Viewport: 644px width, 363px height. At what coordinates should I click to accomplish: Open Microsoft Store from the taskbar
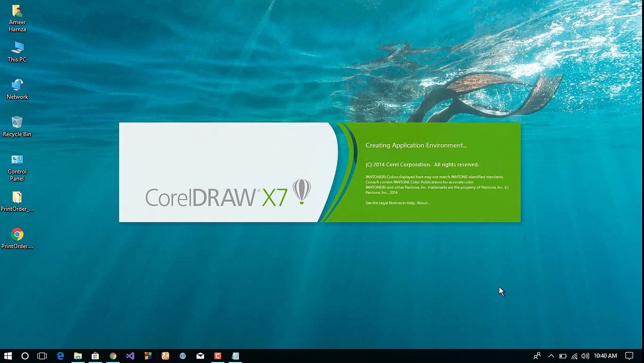tap(95, 356)
